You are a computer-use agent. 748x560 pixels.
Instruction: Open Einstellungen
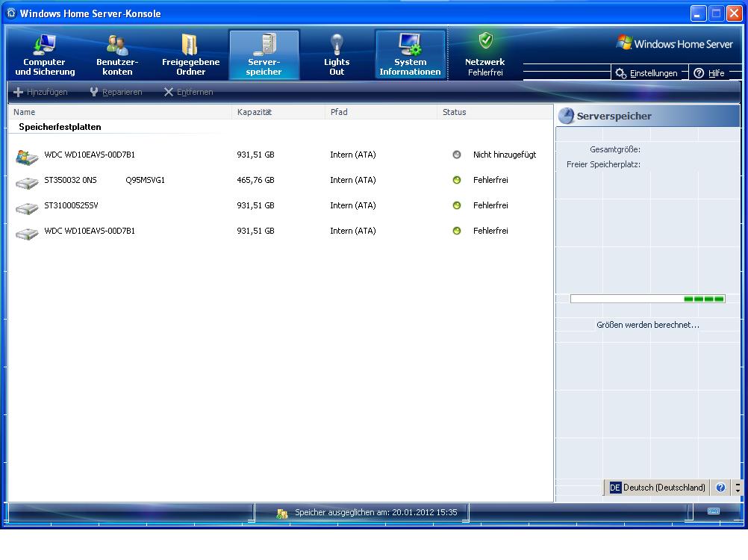coord(646,73)
